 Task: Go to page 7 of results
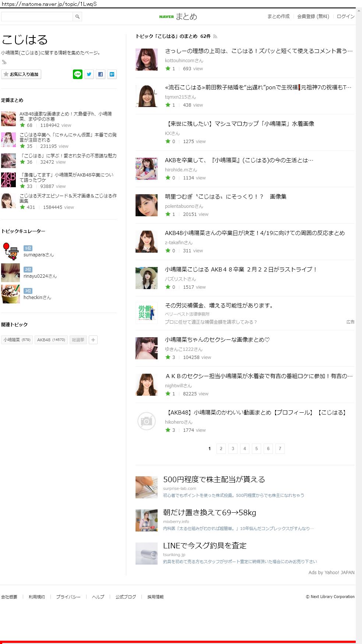point(280,448)
